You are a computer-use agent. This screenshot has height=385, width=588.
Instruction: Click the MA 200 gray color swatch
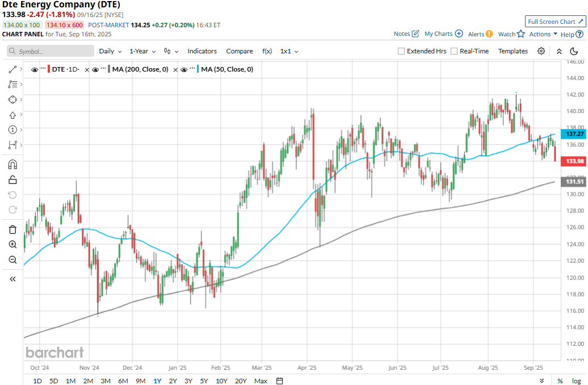pos(109,69)
